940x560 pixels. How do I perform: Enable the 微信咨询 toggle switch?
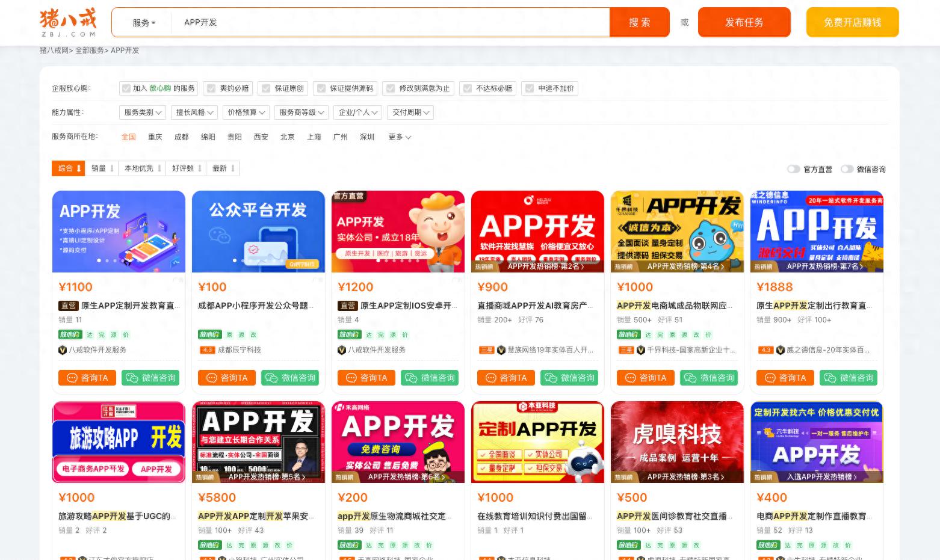tap(847, 169)
